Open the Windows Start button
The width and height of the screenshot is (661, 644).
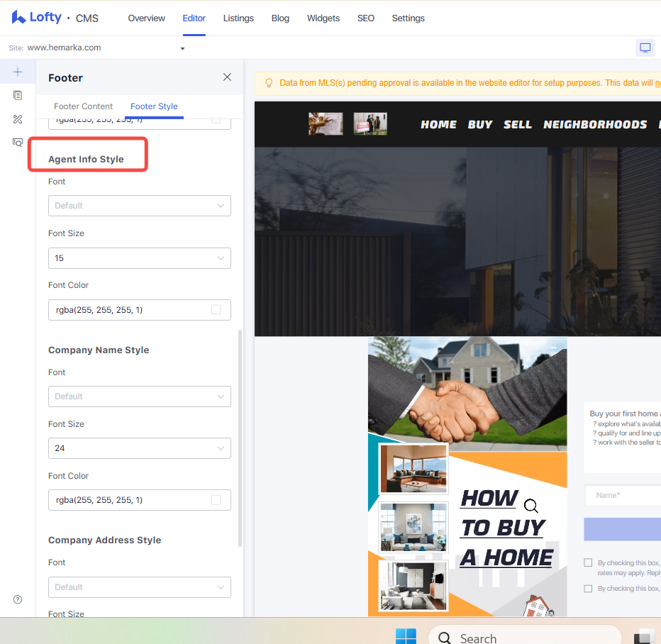coord(406,636)
